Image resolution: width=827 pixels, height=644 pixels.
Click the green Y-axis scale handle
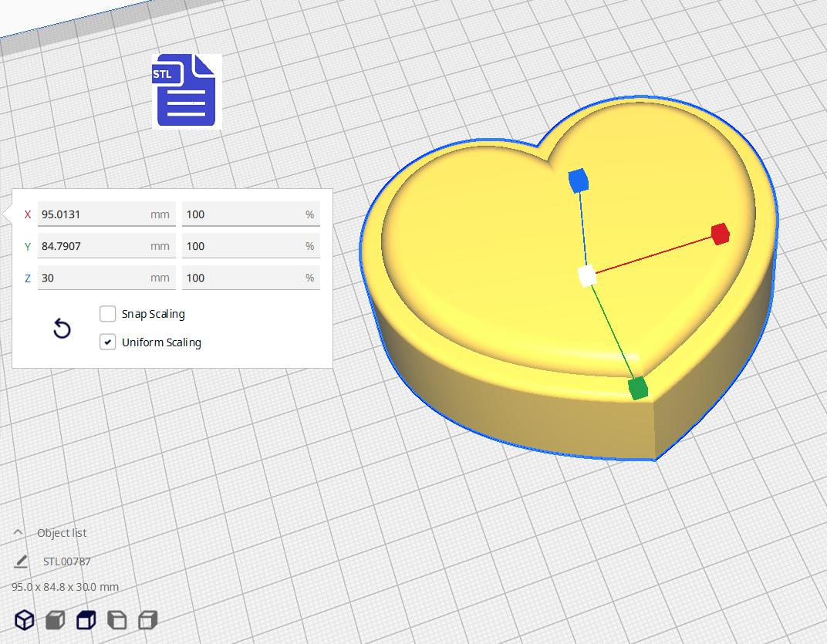[637, 389]
